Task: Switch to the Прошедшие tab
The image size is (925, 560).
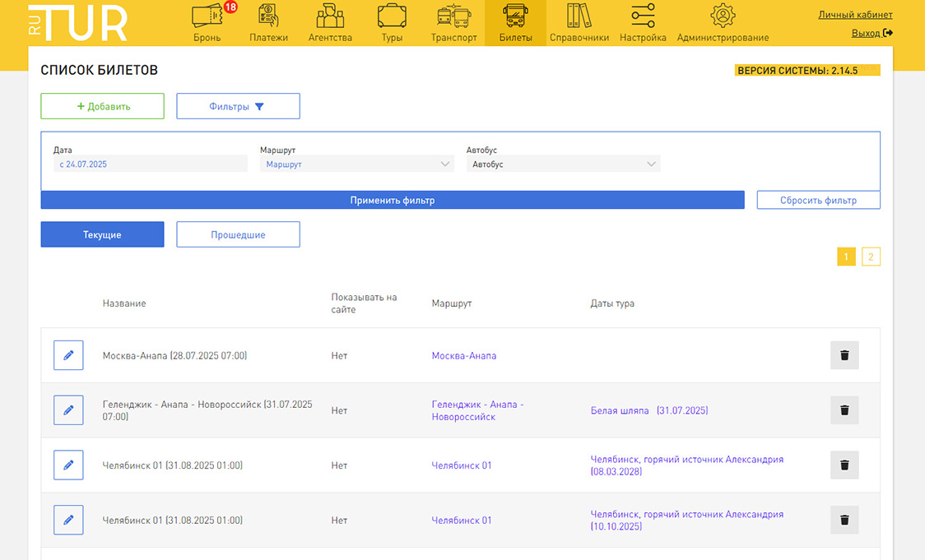Action: pyautogui.click(x=238, y=234)
